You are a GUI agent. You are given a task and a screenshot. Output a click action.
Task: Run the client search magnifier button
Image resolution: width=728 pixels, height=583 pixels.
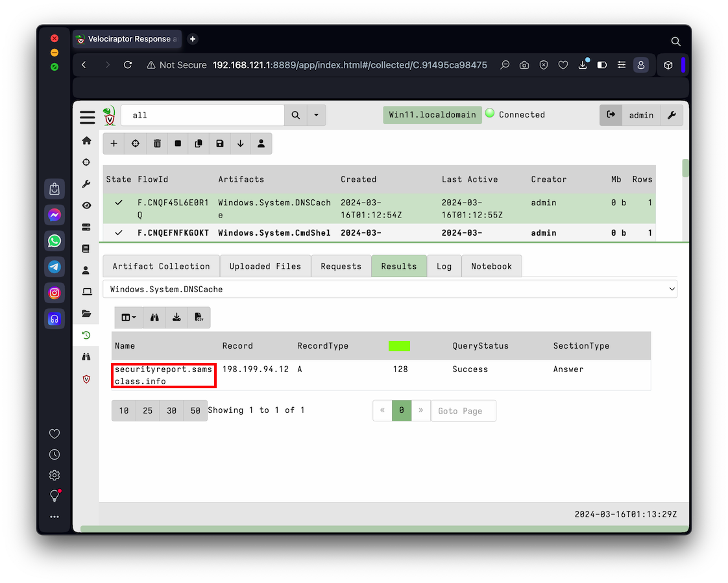point(296,115)
